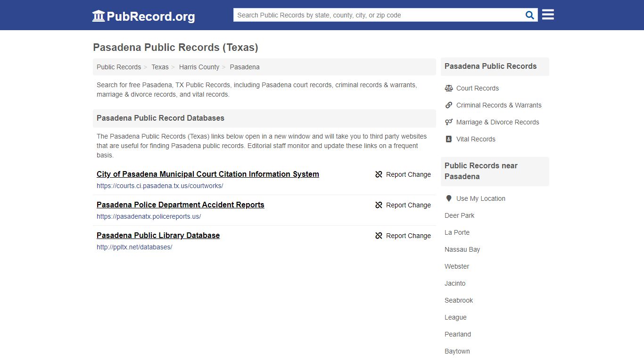The image size is (644, 362).
Task: Go to Public Records breadcrumb
Action: pyautogui.click(x=119, y=67)
